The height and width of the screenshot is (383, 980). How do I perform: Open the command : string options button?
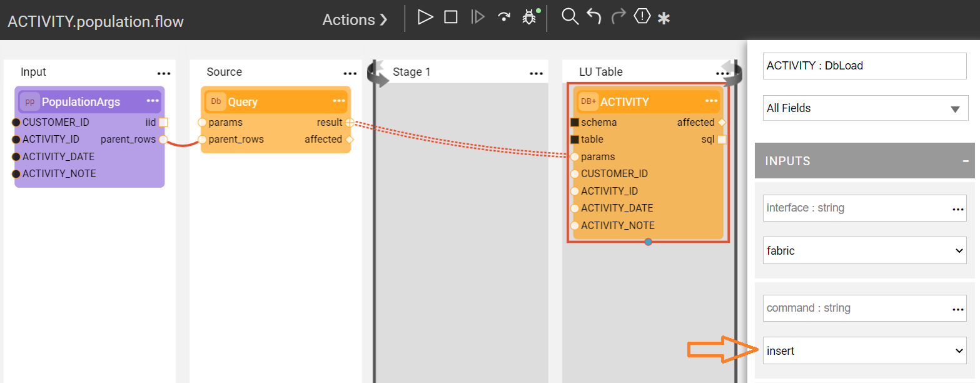coord(957,309)
